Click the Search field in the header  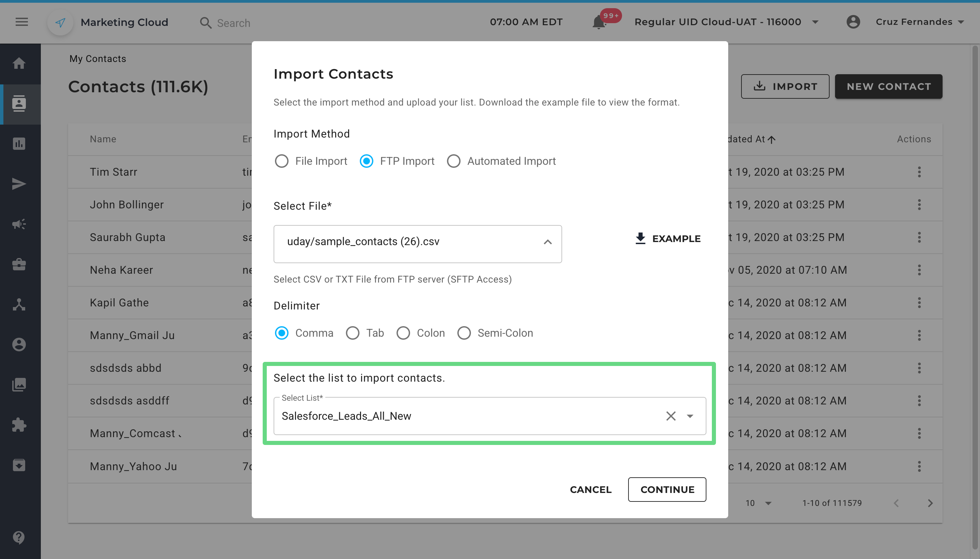233,23
